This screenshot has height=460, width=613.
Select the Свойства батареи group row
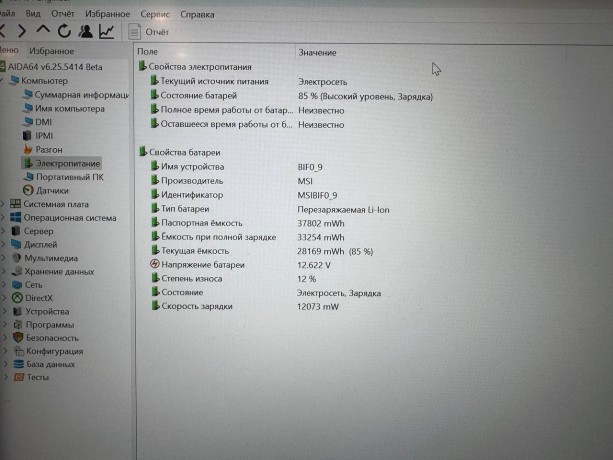coord(180,152)
